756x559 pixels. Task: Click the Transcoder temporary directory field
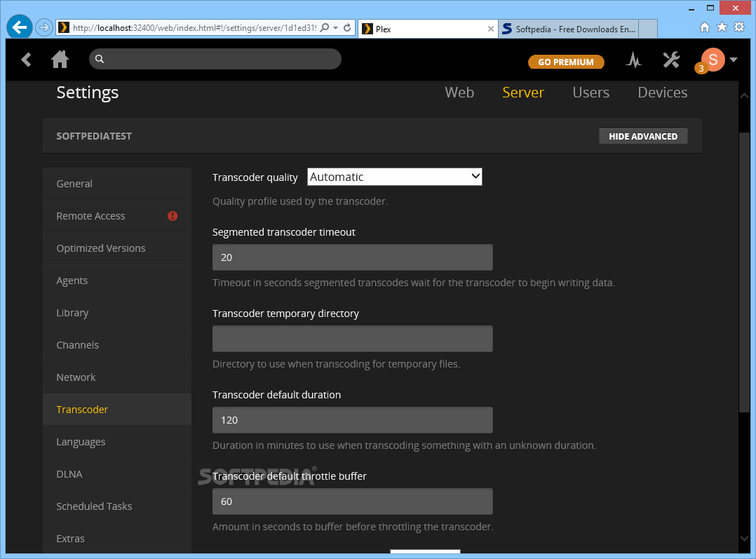coord(353,339)
